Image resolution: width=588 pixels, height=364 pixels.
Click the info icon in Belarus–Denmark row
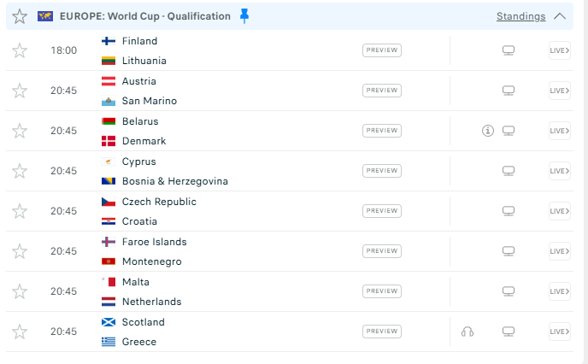(x=488, y=131)
